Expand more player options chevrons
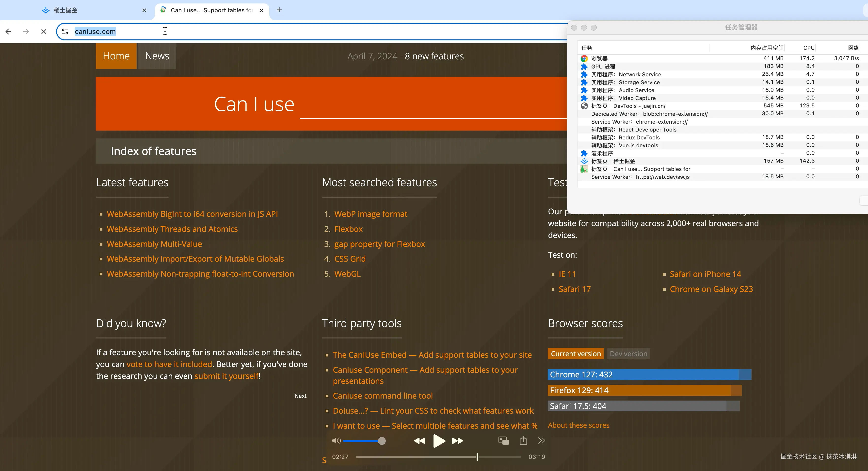The width and height of the screenshot is (868, 471). pyautogui.click(x=542, y=441)
